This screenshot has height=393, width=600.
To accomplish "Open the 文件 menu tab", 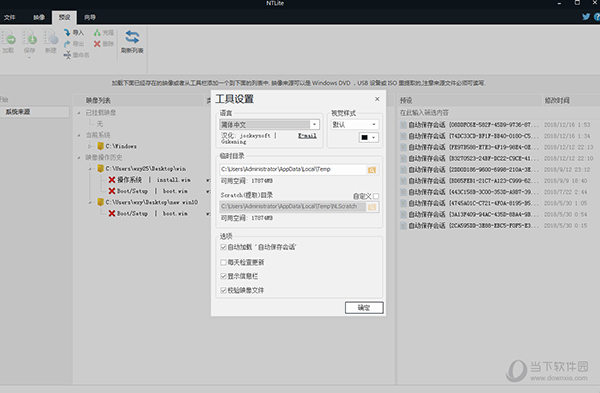I will 10,17.
